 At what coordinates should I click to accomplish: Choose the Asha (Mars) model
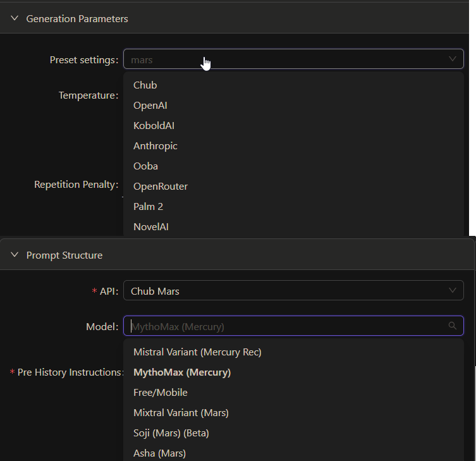[x=160, y=453]
